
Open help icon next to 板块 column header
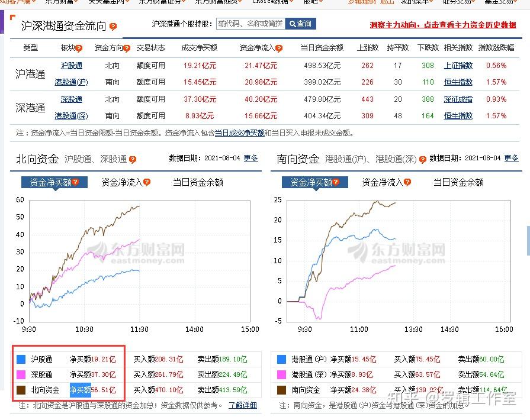[79, 49]
